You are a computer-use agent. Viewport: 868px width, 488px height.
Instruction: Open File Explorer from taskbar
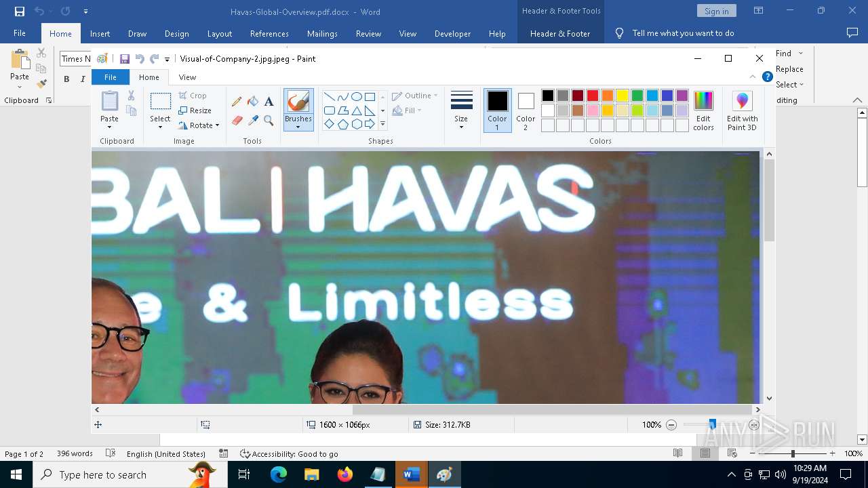pyautogui.click(x=312, y=474)
